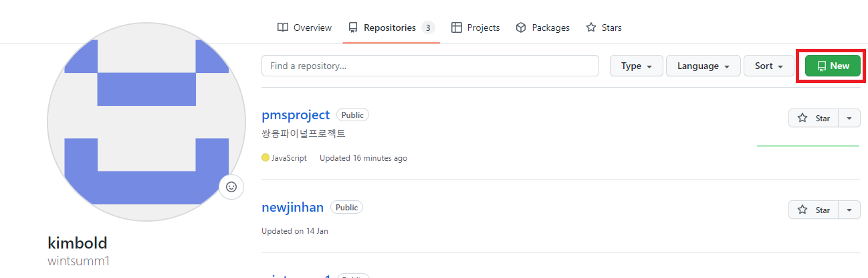The width and height of the screenshot is (868, 278).
Task: Click the 'Updated on 14 Jan' text
Action: (x=295, y=231)
